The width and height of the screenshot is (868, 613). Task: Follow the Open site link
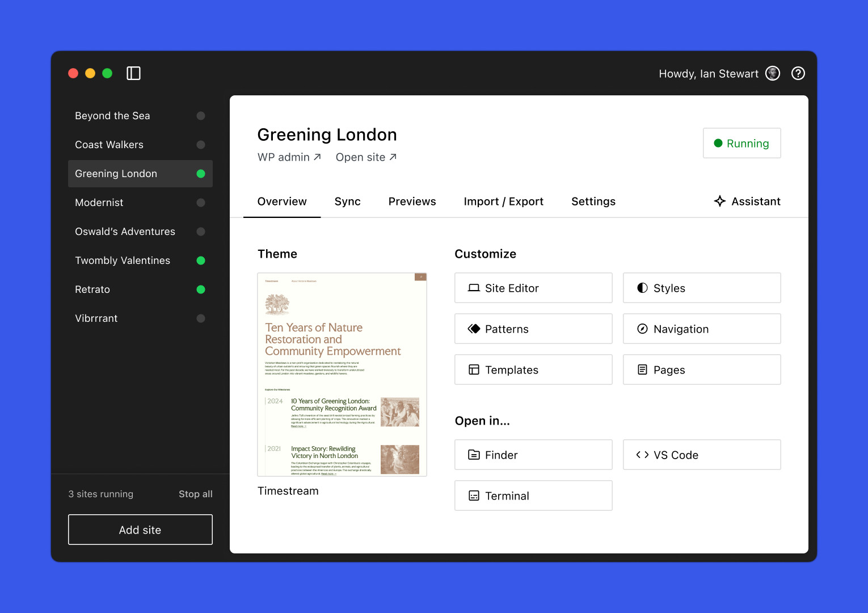point(366,157)
